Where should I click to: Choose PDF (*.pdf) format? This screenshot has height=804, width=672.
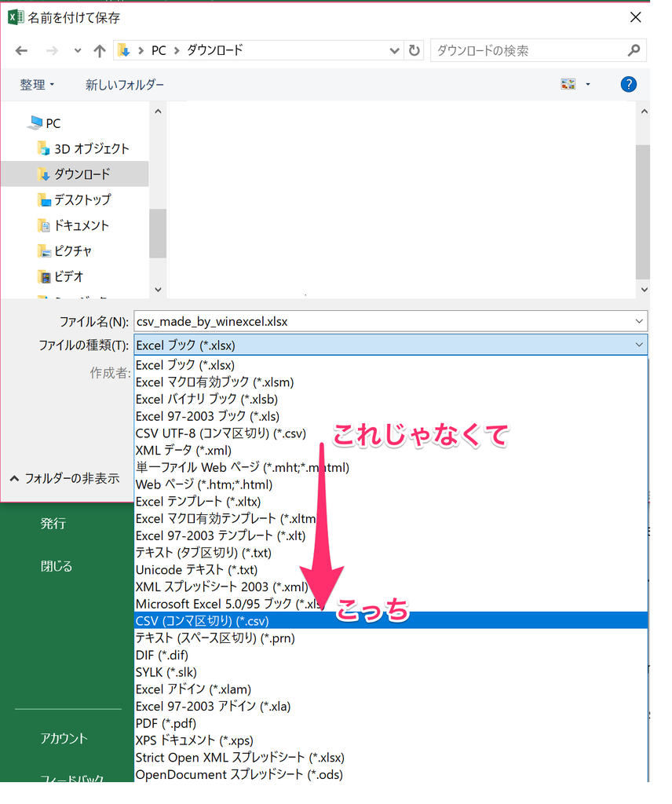pos(391,723)
